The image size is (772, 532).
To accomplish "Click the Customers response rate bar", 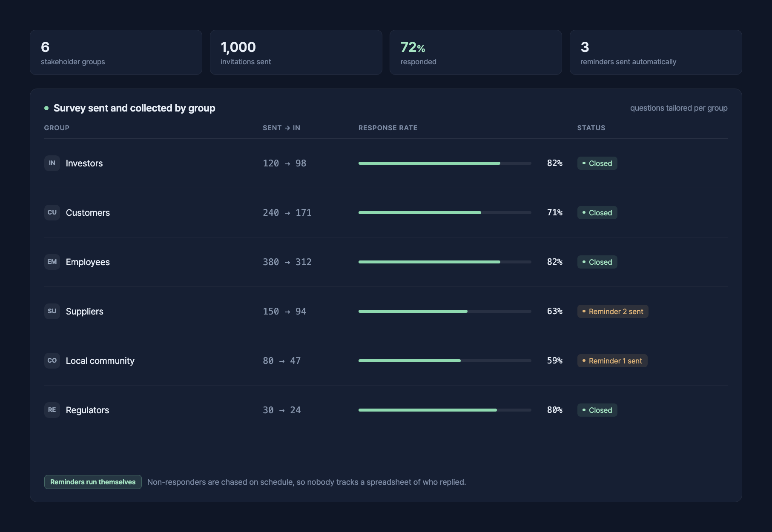I will pos(445,212).
